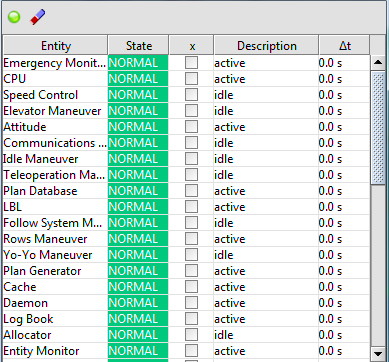Sort table by the Entity column header
This screenshot has height=362, width=389.
(x=56, y=46)
